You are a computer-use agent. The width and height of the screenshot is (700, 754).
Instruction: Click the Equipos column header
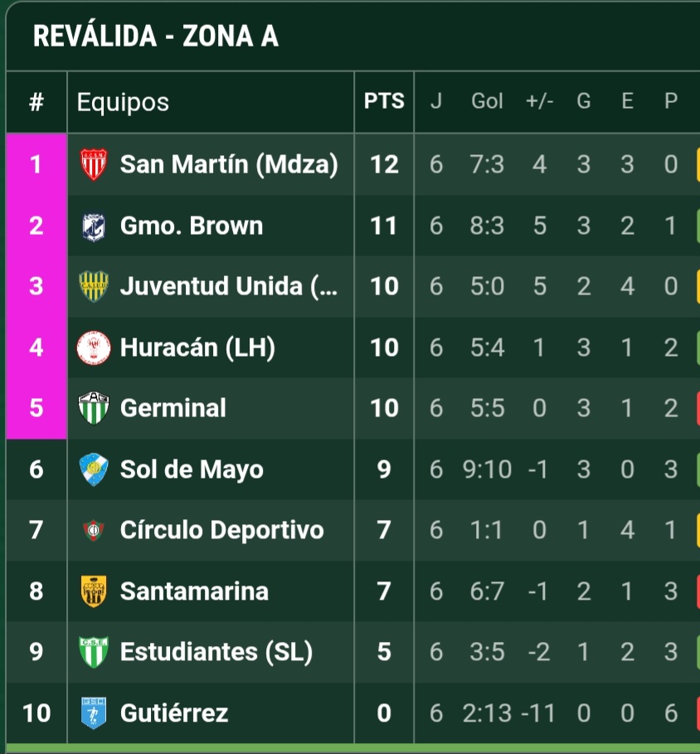[x=123, y=102]
